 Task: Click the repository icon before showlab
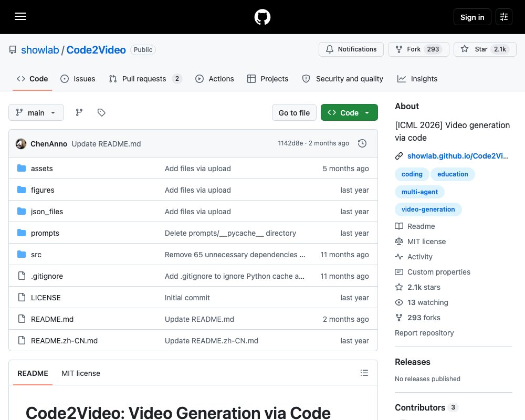pos(13,50)
